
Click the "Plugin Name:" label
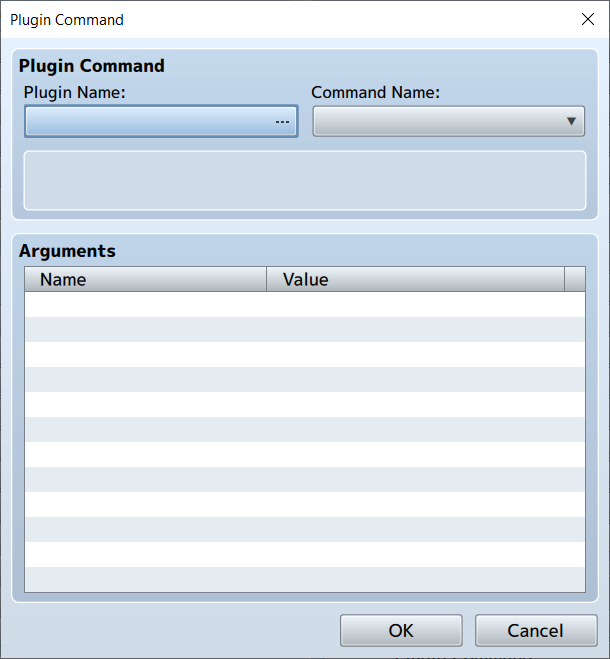(74, 92)
